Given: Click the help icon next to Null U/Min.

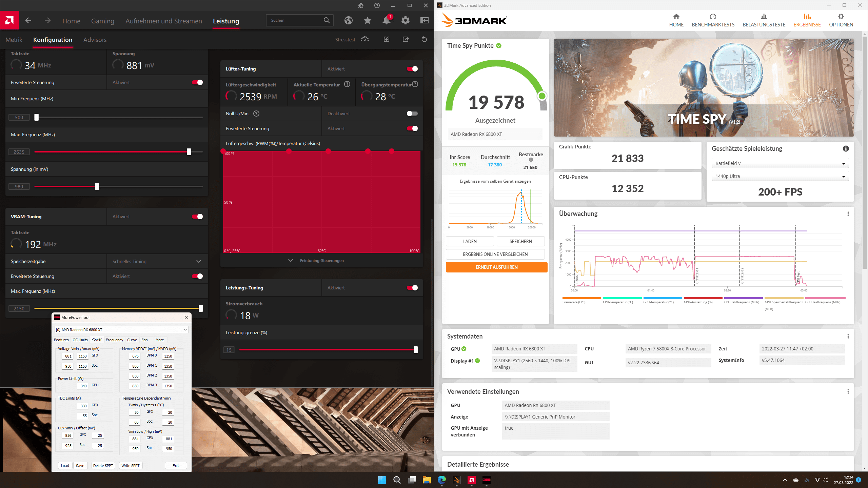Looking at the screenshot, I should (256, 114).
